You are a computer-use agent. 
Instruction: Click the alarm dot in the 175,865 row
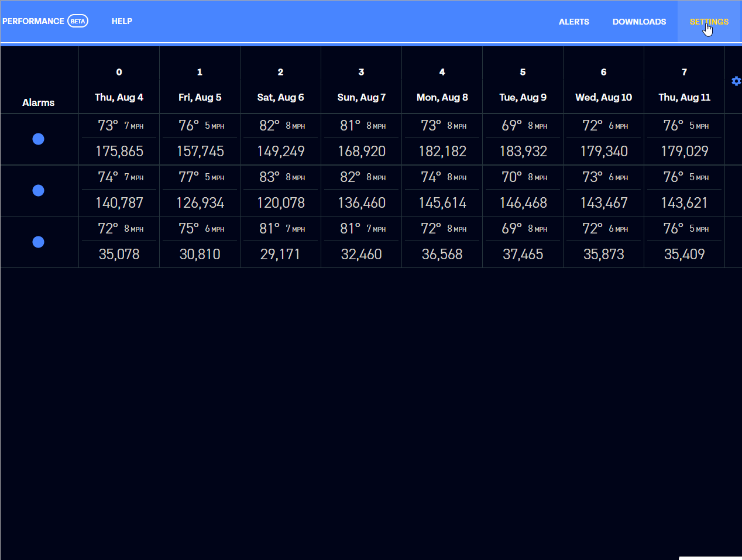pos(39,139)
